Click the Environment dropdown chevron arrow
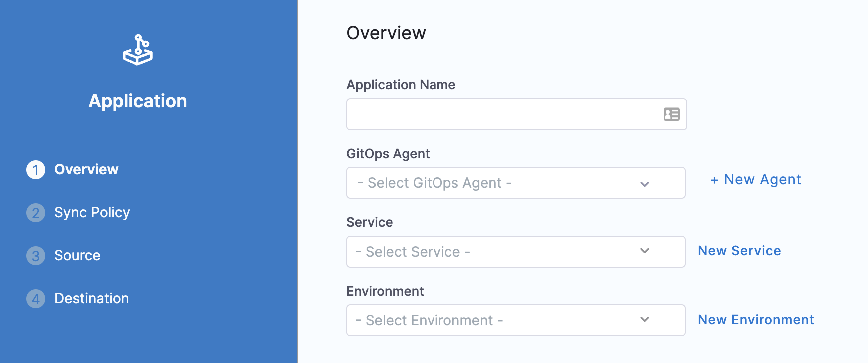Image resolution: width=868 pixels, height=363 pixels. tap(645, 319)
